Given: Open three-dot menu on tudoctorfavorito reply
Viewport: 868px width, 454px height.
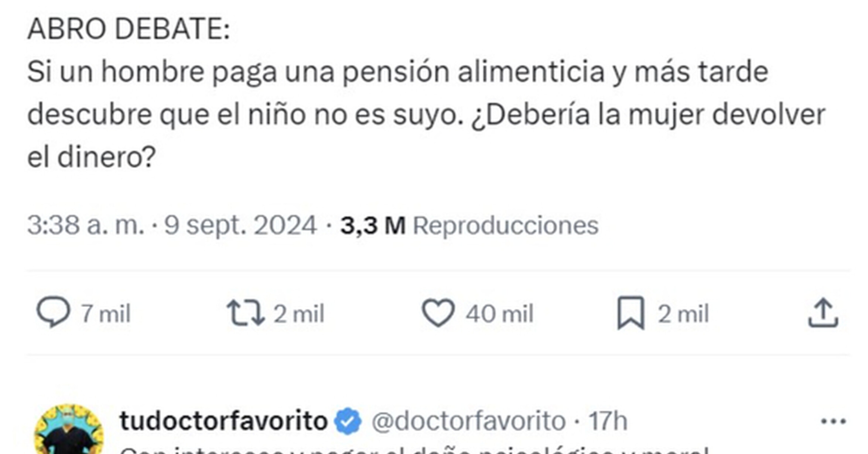Looking at the screenshot, I should point(833,421).
